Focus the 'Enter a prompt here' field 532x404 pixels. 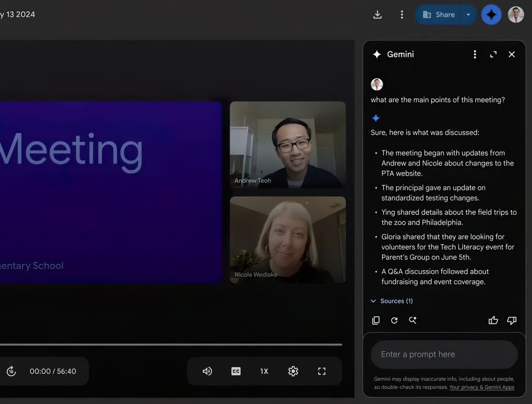pyautogui.click(x=444, y=354)
